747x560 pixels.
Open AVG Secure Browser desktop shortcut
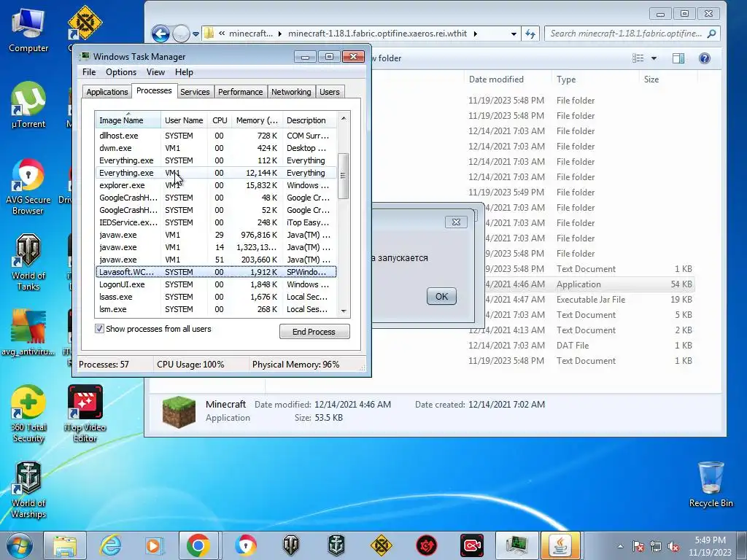coord(28,187)
